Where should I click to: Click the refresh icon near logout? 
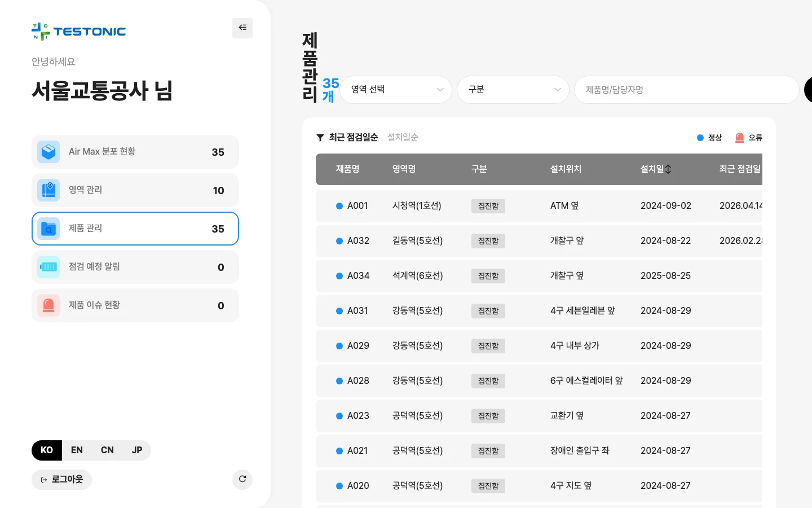point(242,479)
